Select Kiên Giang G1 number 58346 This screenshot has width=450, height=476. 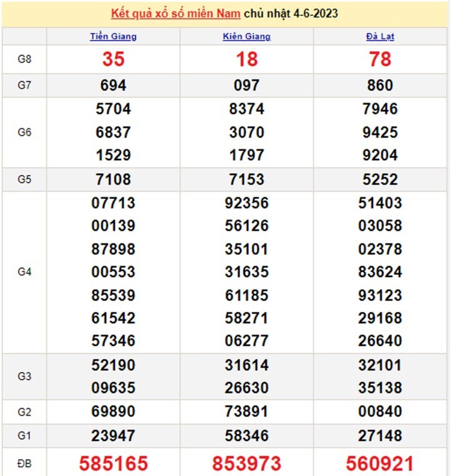247,435
